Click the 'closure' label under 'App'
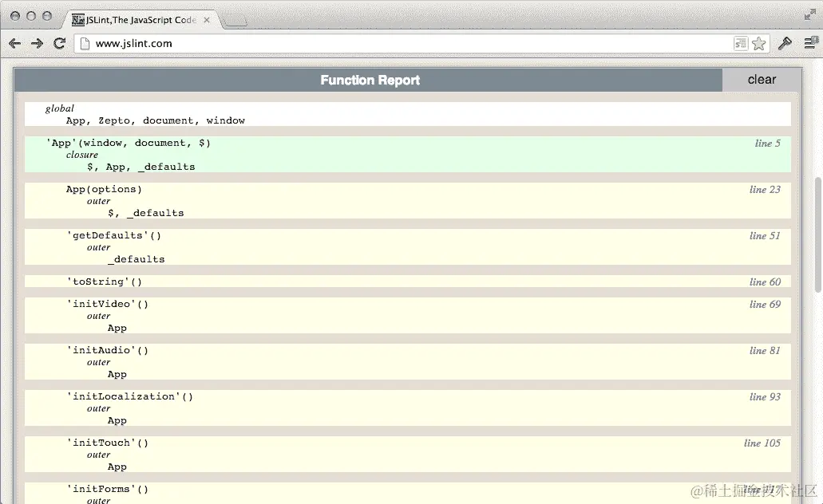The width and height of the screenshot is (823, 504). pos(82,155)
